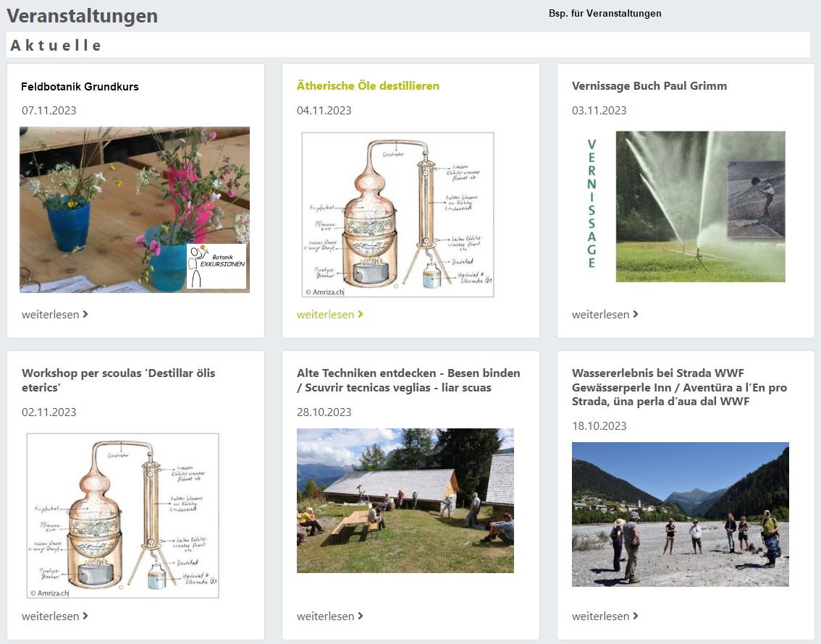Image resolution: width=821 pixels, height=644 pixels.
Task: Click the Botanik Exkursionen logo badge
Action: (x=216, y=266)
